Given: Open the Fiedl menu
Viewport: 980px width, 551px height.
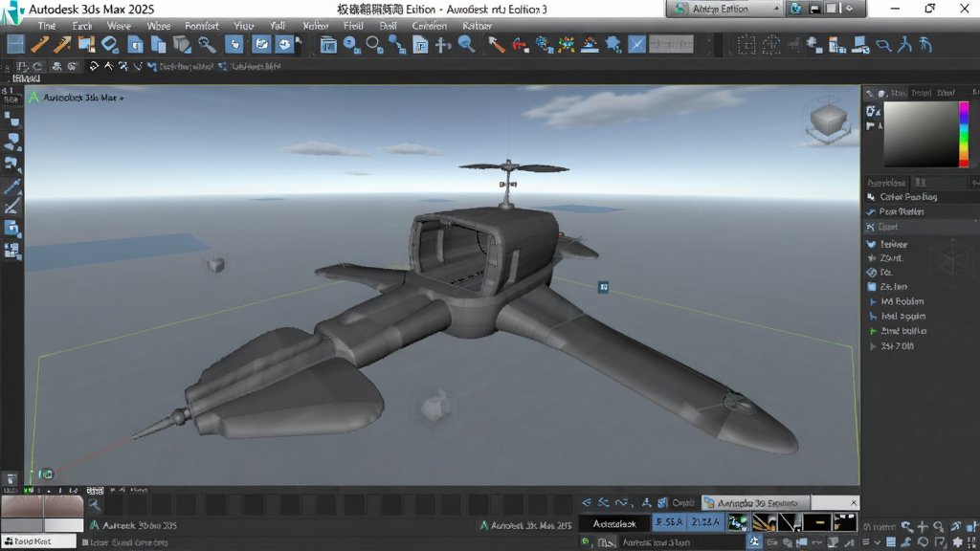Looking at the screenshot, I should 353,26.
